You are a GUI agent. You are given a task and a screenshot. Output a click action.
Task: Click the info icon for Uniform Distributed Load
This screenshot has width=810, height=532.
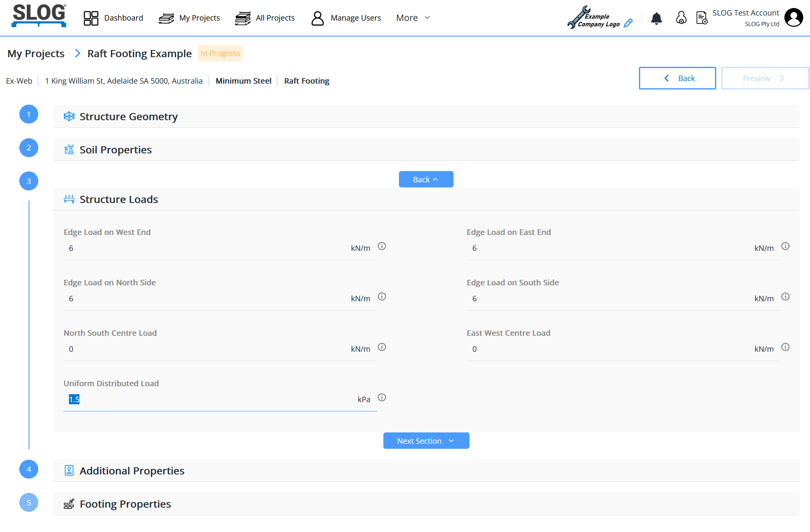[382, 398]
